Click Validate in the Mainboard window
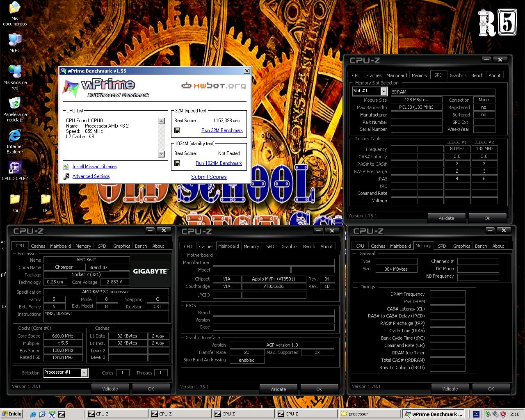525x420 pixels. pyautogui.click(x=278, y=389)
